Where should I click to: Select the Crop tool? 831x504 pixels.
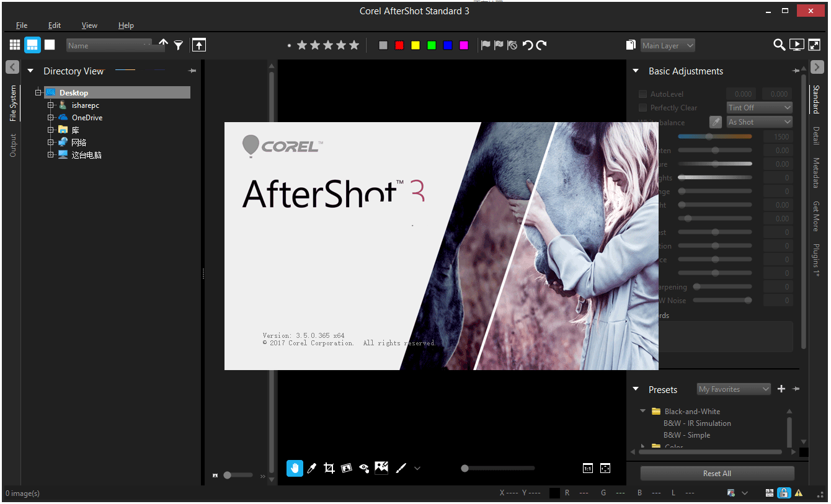pos(329,468)
